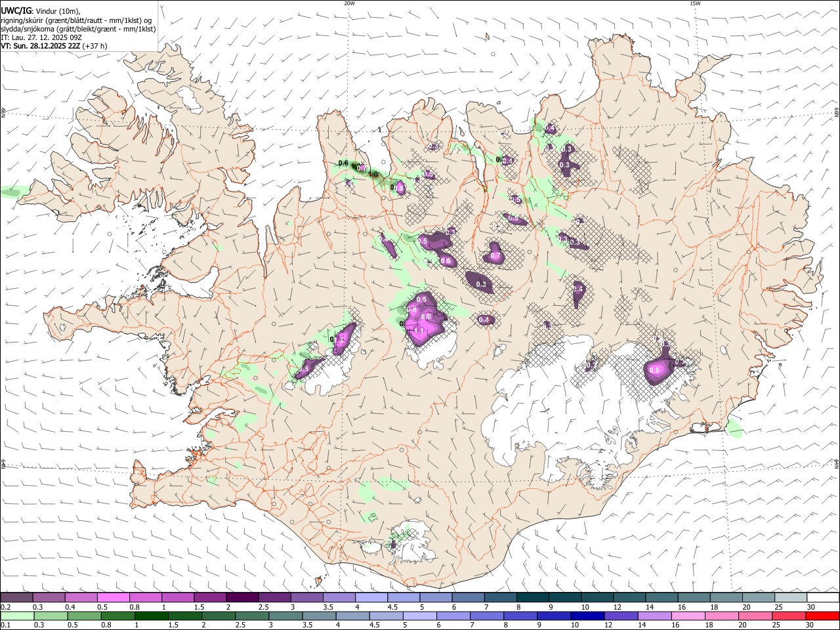This screenshot has width=840, height=630.
Task: Select the darkest green 1–1.5 swatch in lower legend
Action: (151, 616)
